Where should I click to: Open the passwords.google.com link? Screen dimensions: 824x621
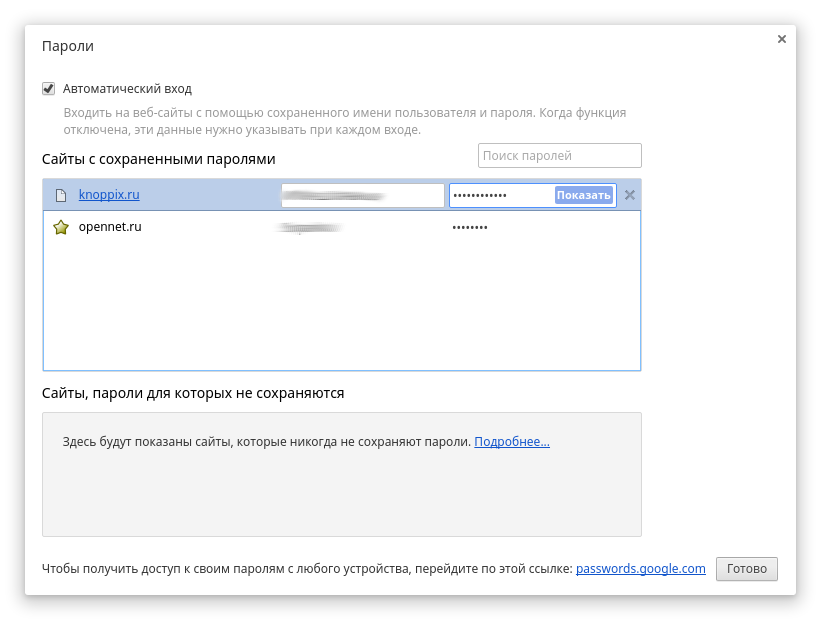(641, 569)
